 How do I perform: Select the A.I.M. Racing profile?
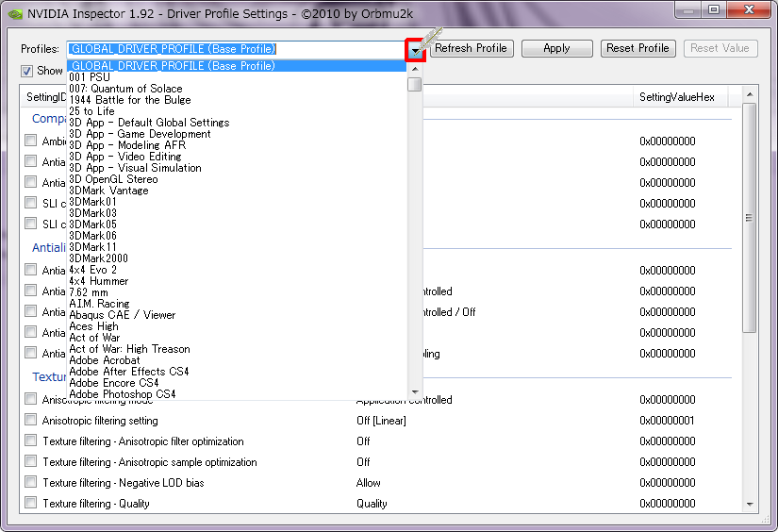237,304
